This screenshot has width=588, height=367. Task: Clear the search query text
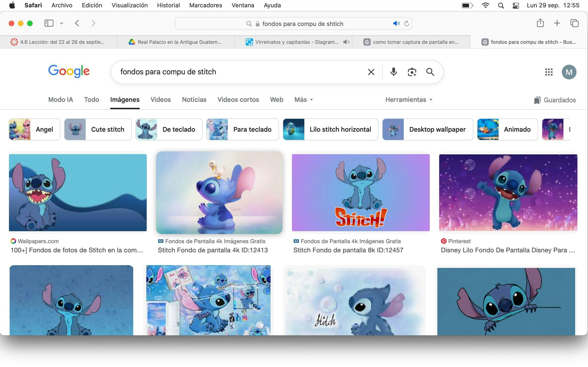pos(371,72)
